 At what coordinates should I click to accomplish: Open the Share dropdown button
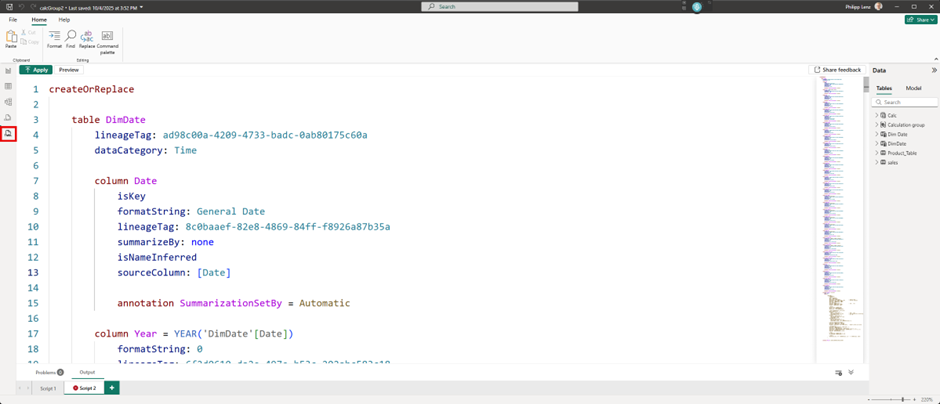(920, 19)
